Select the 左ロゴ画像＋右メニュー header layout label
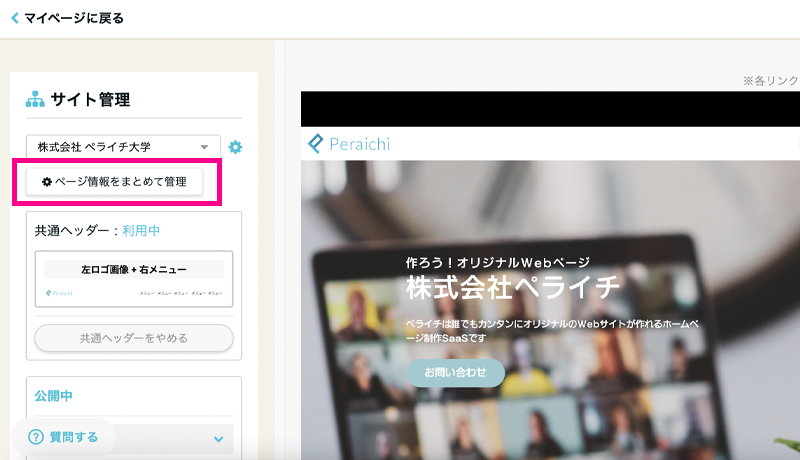This screenshot has height=460, width=800. (x=133, y=269)
